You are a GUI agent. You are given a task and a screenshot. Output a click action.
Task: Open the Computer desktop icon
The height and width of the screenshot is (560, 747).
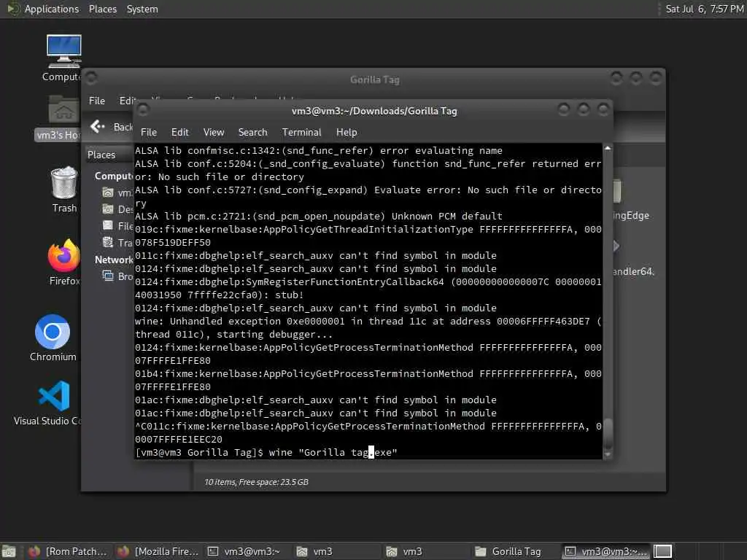click(x=63, y=57)
